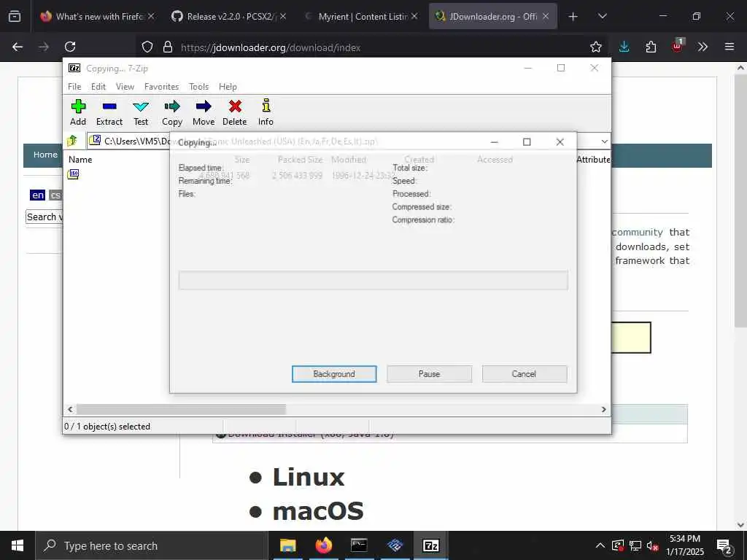Click the copying progress bar

373,280
